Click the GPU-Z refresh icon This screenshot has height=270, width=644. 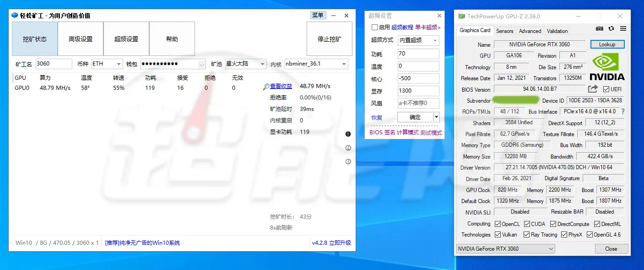611,28
